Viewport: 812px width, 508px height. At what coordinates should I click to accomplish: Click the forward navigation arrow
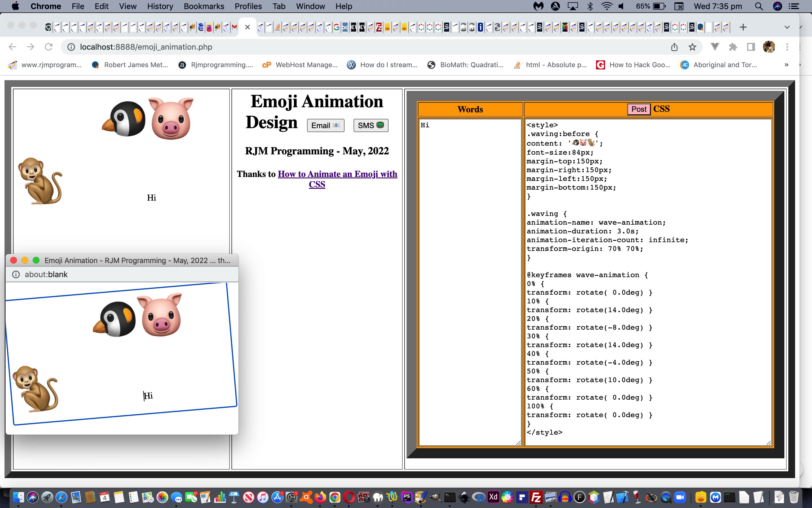click(30, 47)
